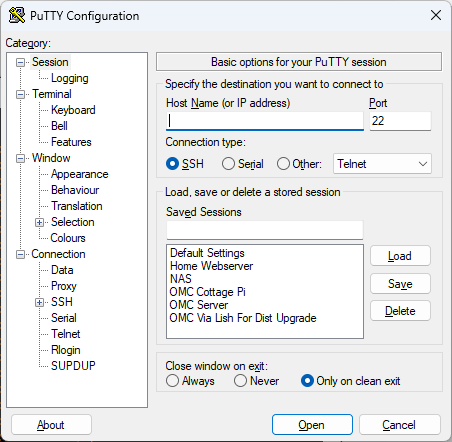Image resolution: width=452 pixels, height=442 pixels.
Task: Expand the Selection tree node
Action: tap(39, 222)
